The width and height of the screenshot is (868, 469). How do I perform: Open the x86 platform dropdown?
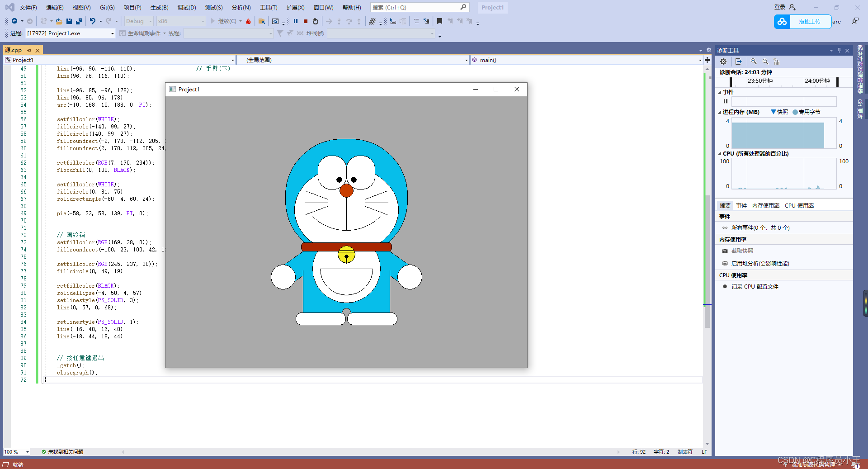181,21
